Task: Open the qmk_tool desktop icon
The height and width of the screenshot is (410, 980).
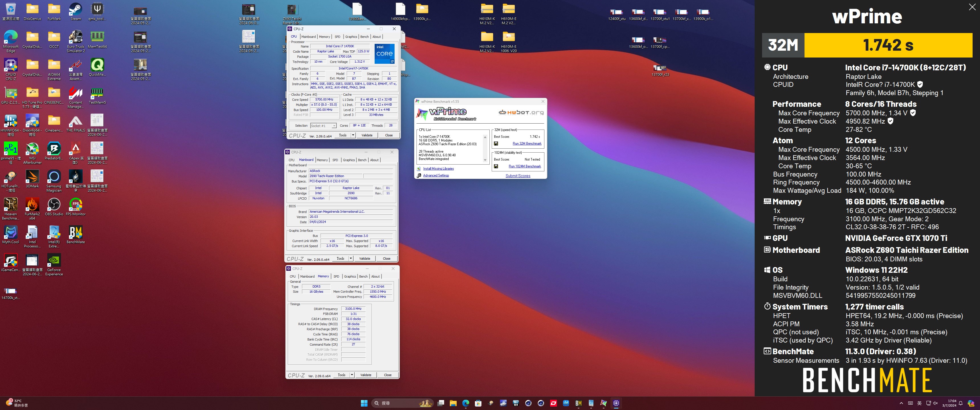Action: coord(97,12)
